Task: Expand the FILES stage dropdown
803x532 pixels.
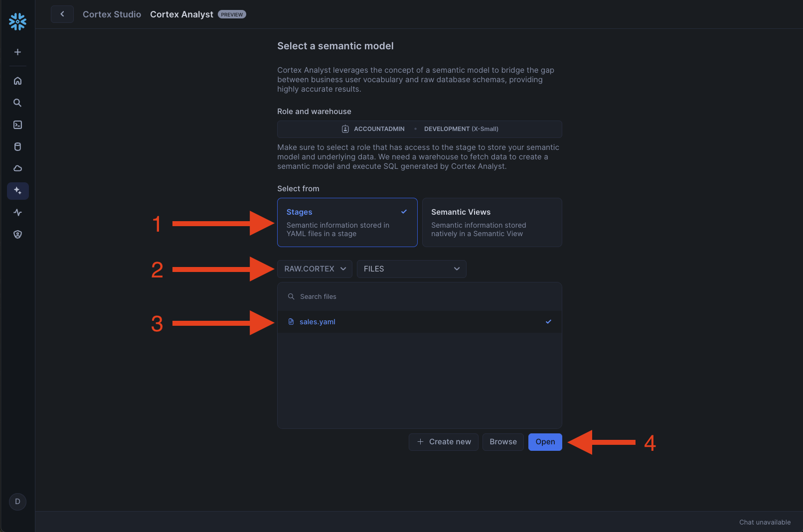Action: (411, 269)
